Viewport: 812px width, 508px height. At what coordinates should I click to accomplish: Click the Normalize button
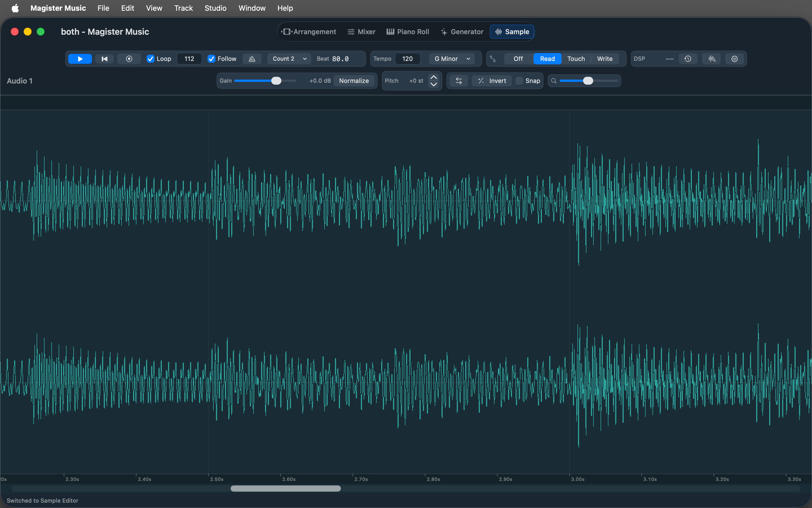point(354,81)
